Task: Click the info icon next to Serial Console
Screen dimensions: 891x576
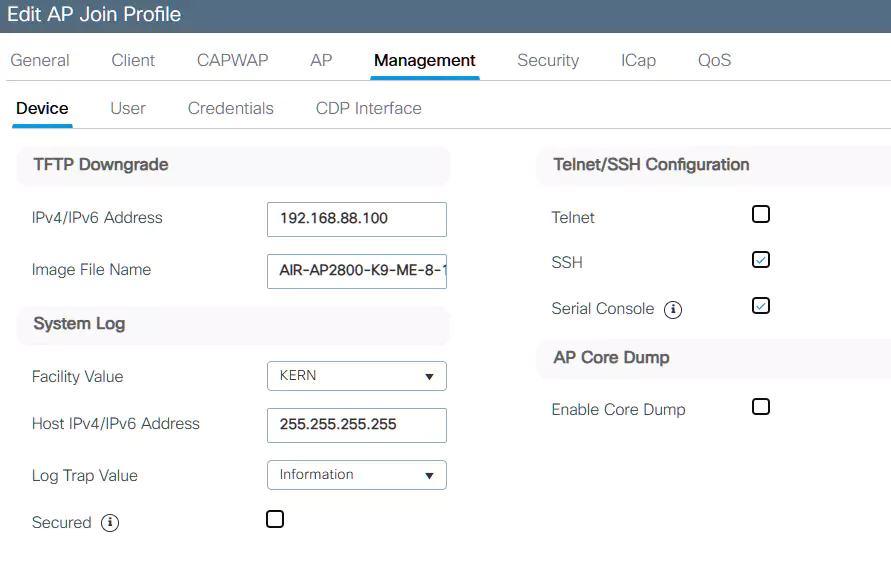Action: (673, 310)
